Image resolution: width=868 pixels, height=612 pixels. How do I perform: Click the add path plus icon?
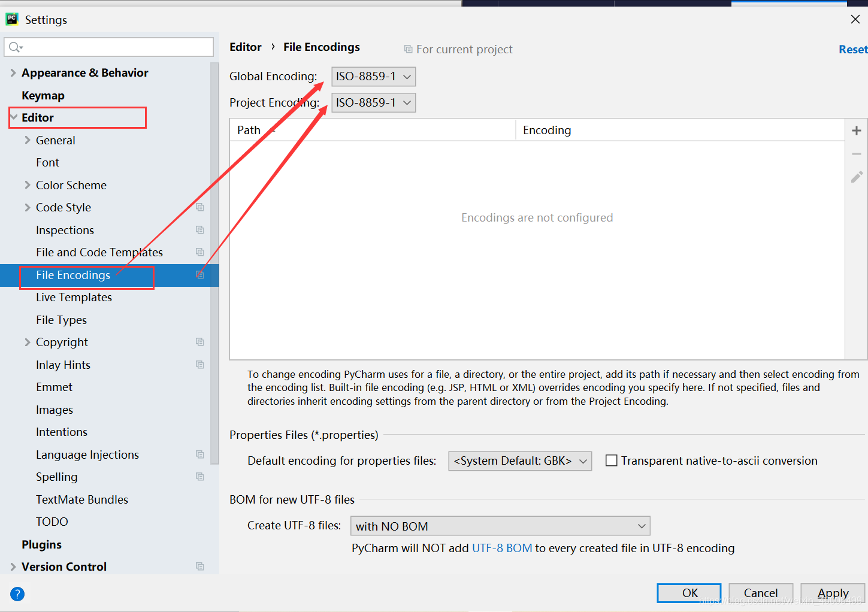[857, 131]
